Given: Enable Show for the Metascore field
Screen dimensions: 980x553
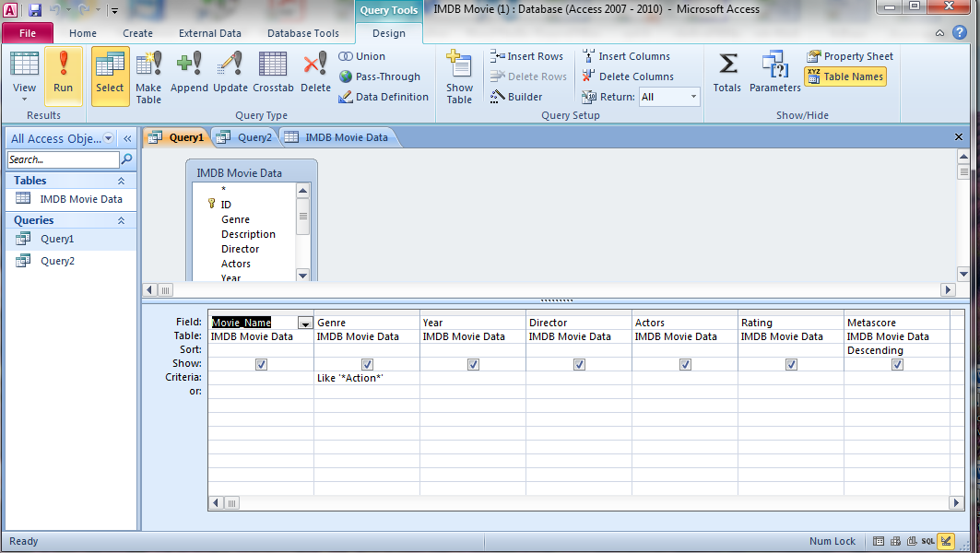Looking at the screenshot, I should (x=896, y=364).
